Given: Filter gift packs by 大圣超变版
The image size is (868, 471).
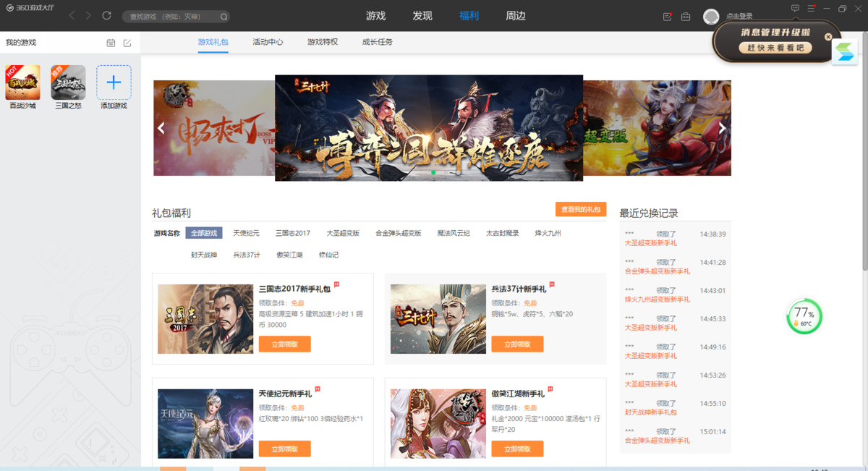Looking at the screenshot, I should (343, 233).
